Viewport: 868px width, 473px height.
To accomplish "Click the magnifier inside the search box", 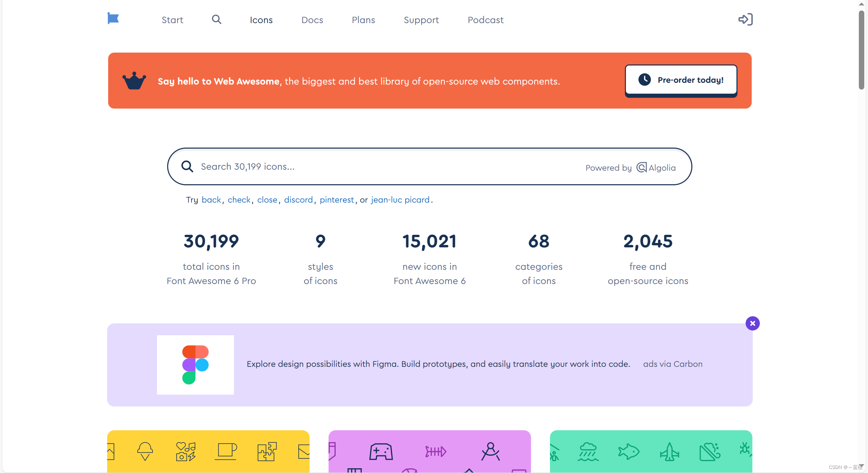I will pyautogui.click(x=187, y=166).
